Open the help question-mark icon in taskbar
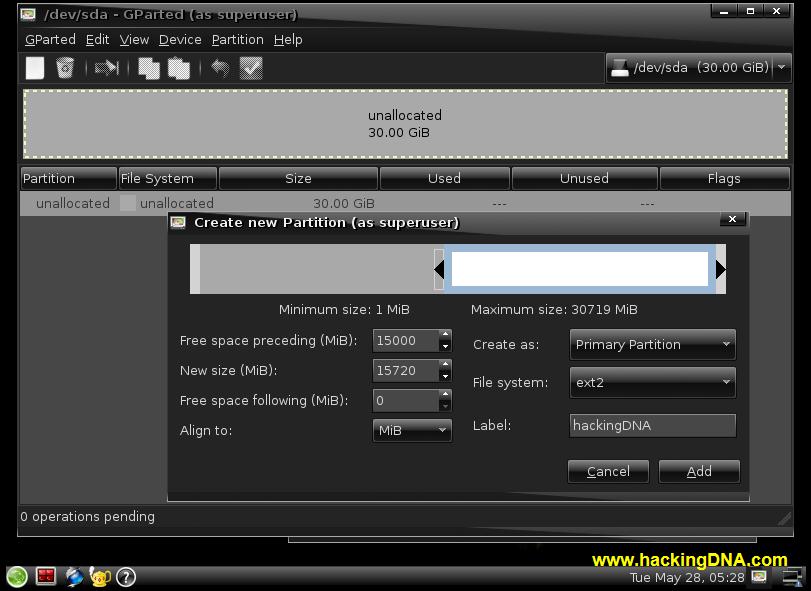Viewport: 811px width, 591px height. (125, 576)
